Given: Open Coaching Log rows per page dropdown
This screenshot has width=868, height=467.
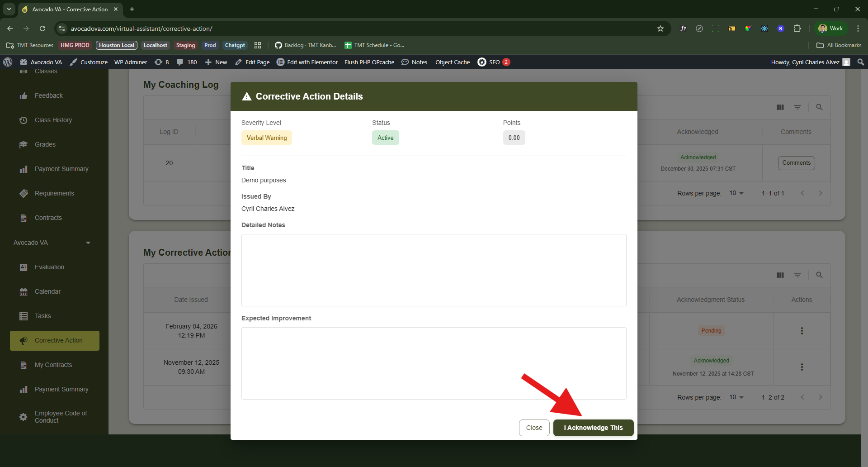Looking at the screenshot, I should 736,193.
